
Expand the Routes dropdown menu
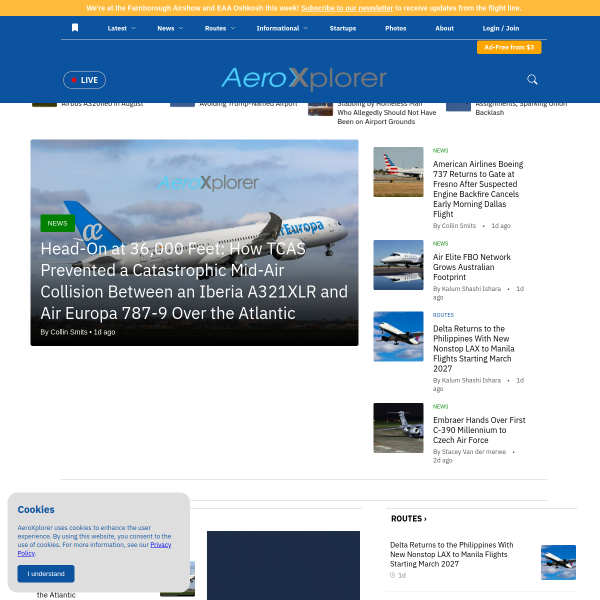click(x=220, y=28)
